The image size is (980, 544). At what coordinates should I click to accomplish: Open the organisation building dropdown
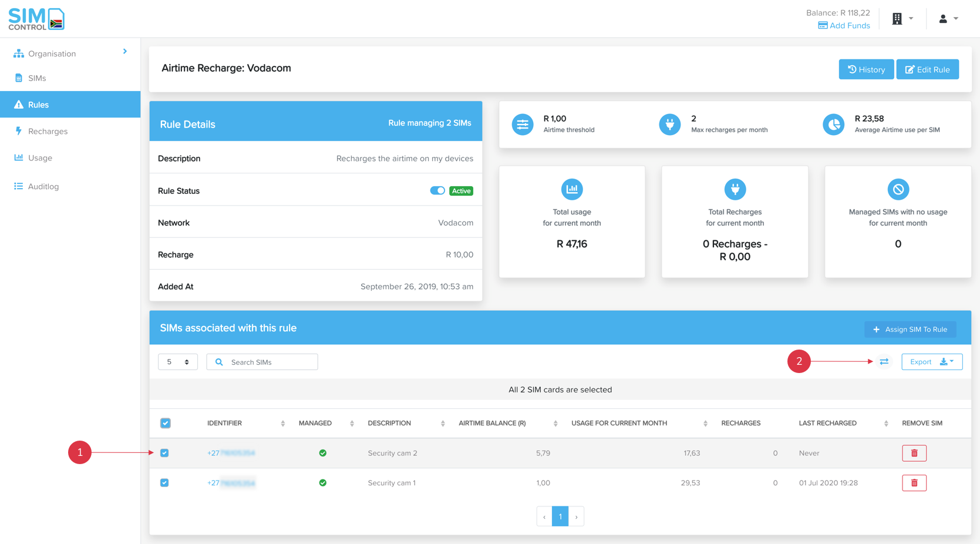(902, 19)
